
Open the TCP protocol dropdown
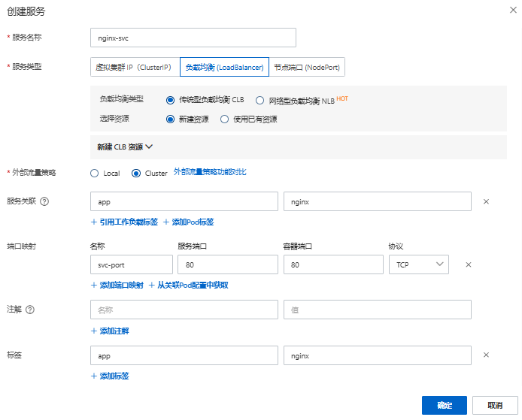419,264
